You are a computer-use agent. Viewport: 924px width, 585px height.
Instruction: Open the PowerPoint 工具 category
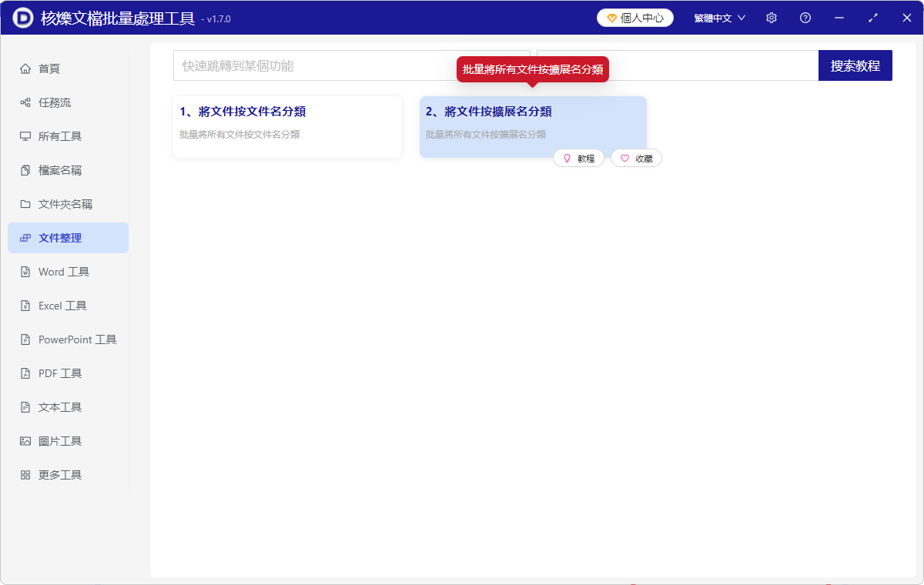click(67, 339)
